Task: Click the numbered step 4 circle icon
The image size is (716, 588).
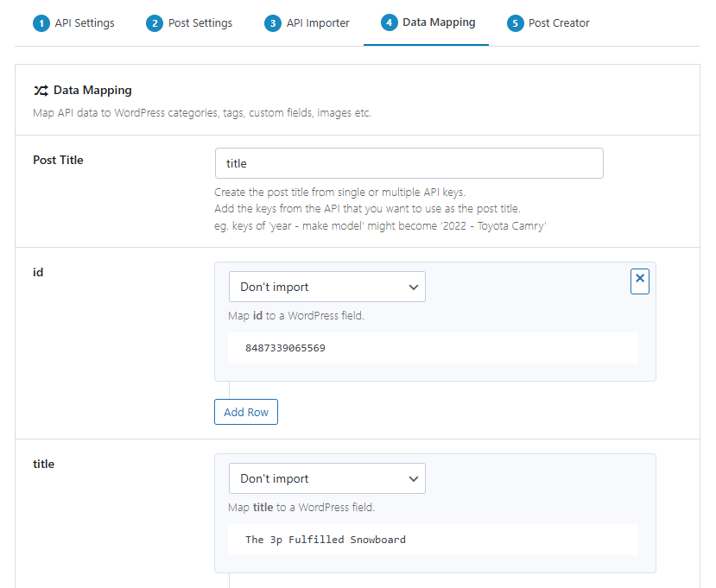Action: [390, 23]
